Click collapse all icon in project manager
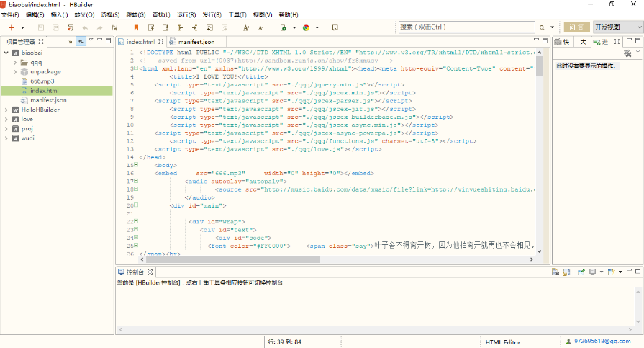The height and width of the screenshot is (348, 644). 70,41
